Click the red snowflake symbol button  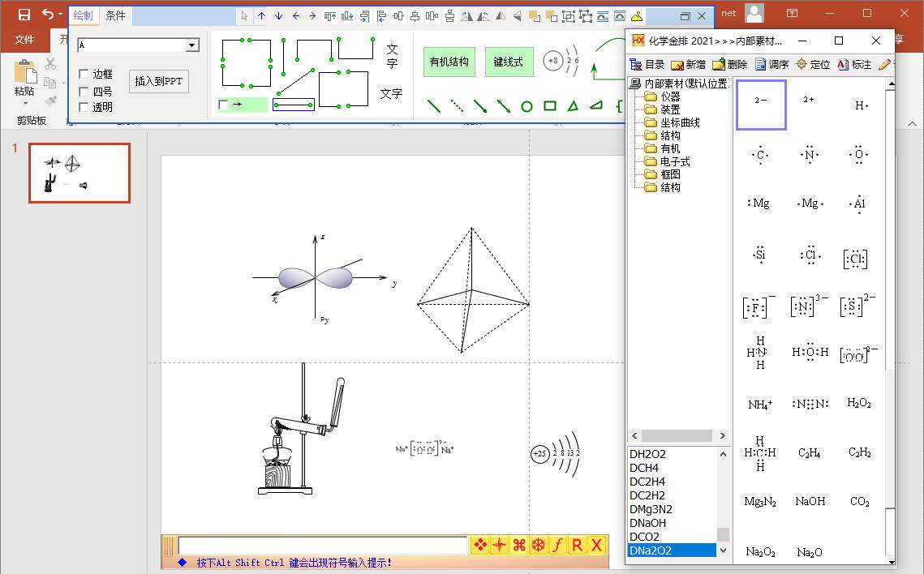coord(538,545)
